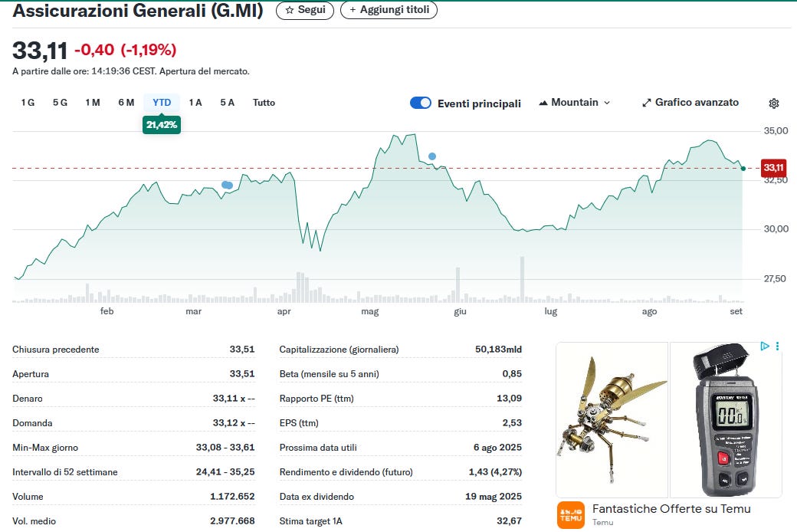797x532 pixels.
Task: Click the Domanda value 33,12 x --
Action: (x=234, y=422)
